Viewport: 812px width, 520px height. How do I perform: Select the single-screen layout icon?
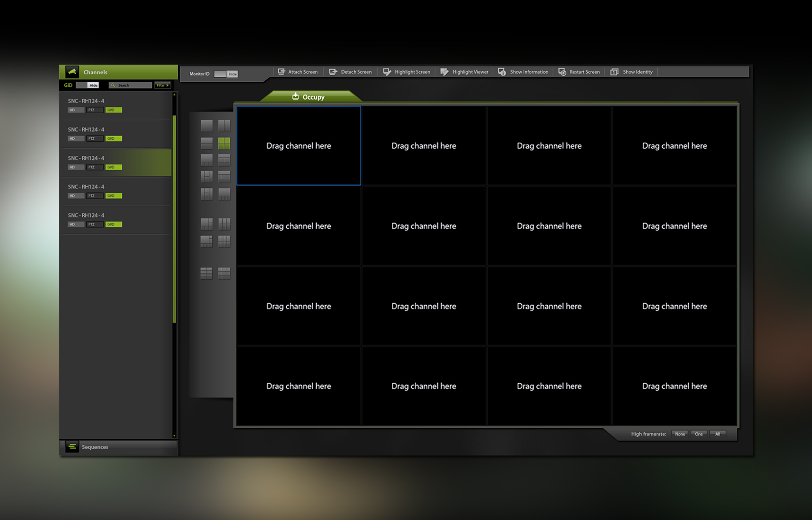point(207,125)
